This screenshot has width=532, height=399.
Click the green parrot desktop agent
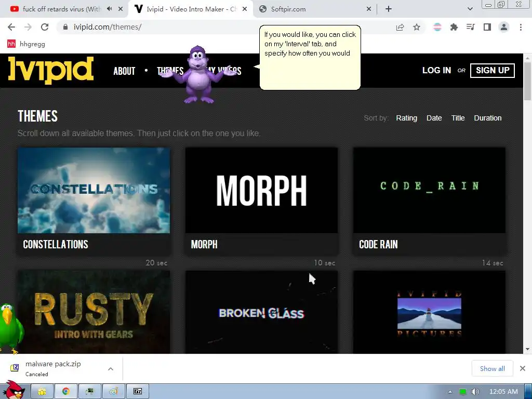coord(11,328)
